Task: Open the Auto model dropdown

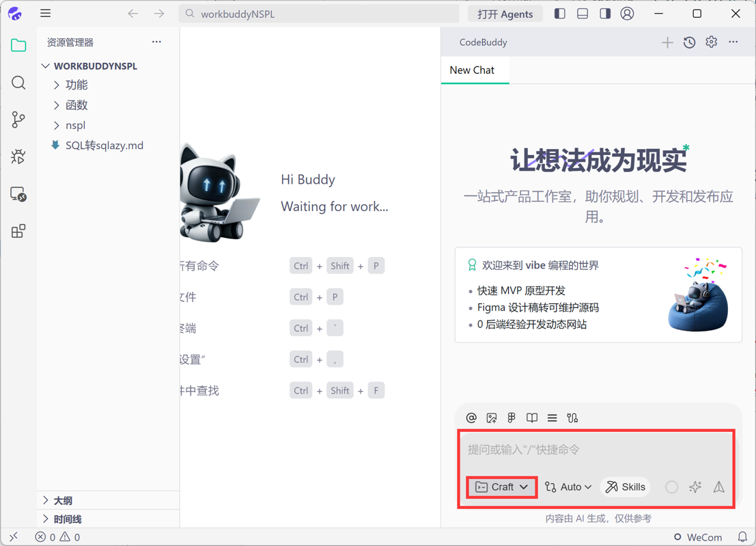Action: click(x=568, y=487)
